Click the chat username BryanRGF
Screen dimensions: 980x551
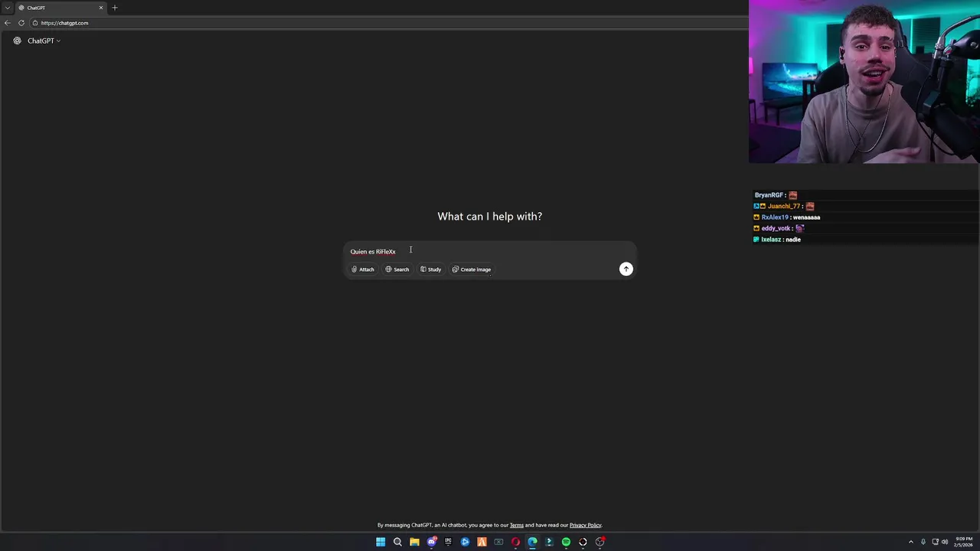coord(769,195)
